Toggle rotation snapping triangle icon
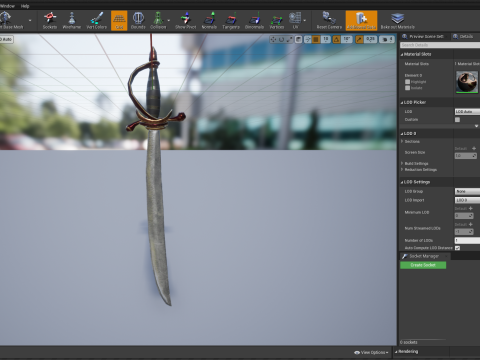 coord(336,39)
